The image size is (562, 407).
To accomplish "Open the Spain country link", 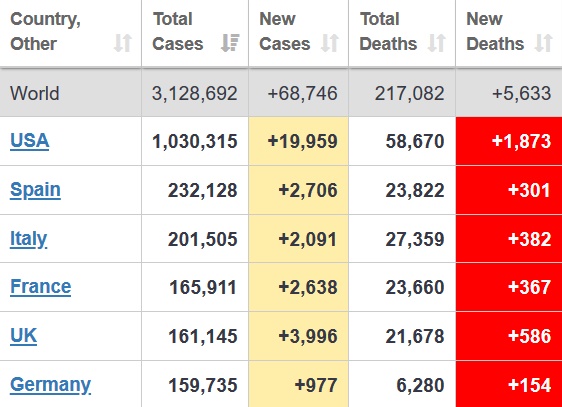I will tap(35, 190).
